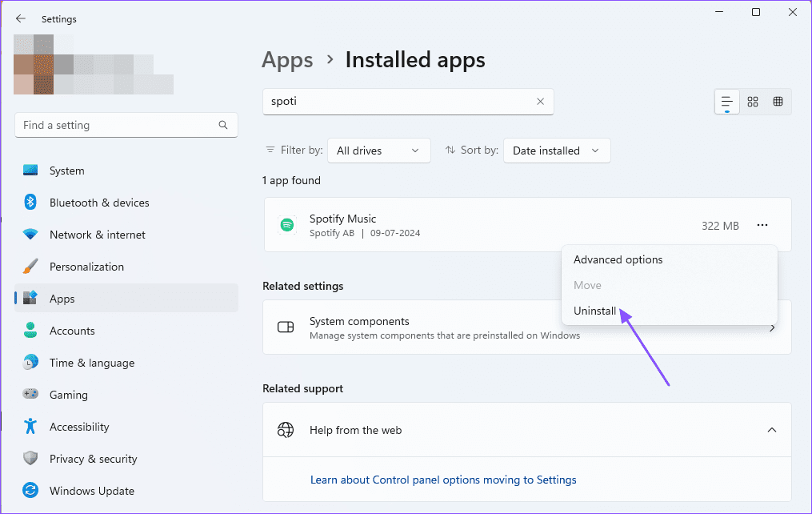This screenshot has width=812, height=514.
Task: Open Privacy & security settings
Action: point(126,459)
